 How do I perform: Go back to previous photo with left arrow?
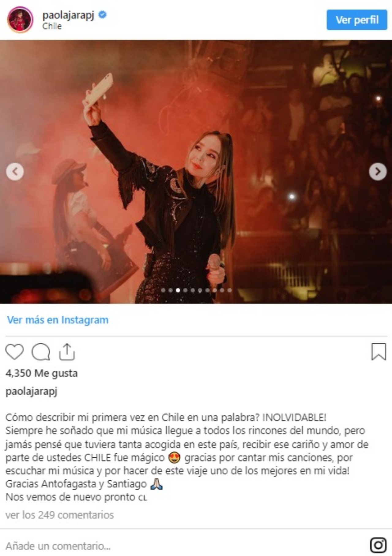pyautogui.click(x=15, y=172)
